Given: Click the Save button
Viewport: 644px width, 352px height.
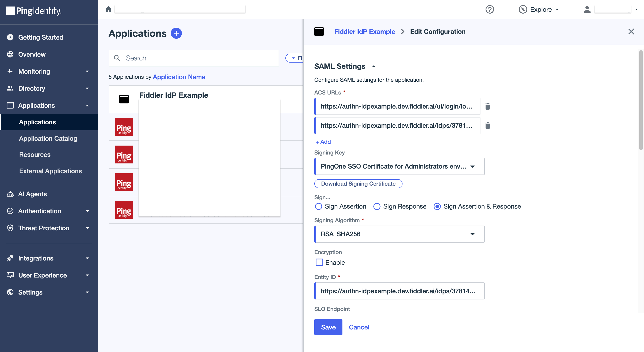Looking at the screenshot, I should [x=328, y=327].
